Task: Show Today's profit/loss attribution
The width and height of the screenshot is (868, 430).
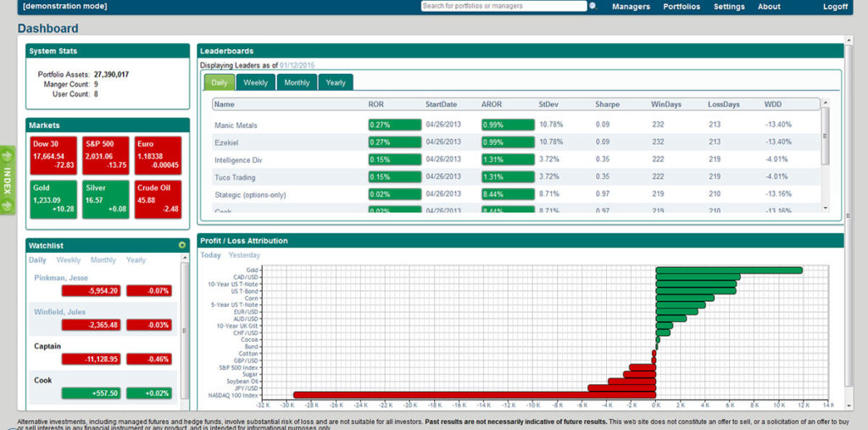Action: 210,255
